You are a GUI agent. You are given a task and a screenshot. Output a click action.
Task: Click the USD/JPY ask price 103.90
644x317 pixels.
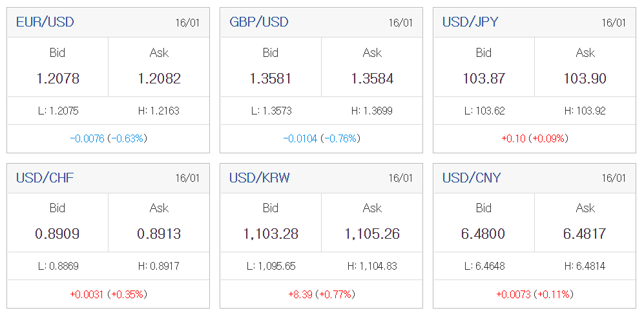point(585,78)
